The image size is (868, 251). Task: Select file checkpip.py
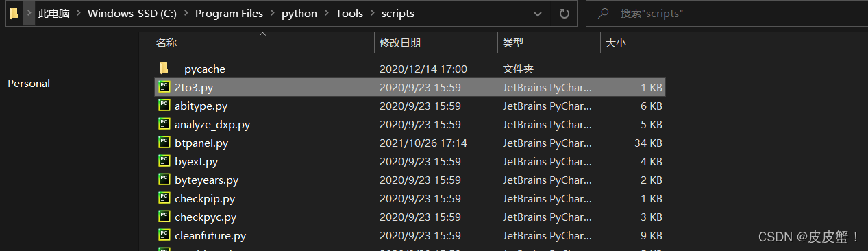click(x=205, y=199)
